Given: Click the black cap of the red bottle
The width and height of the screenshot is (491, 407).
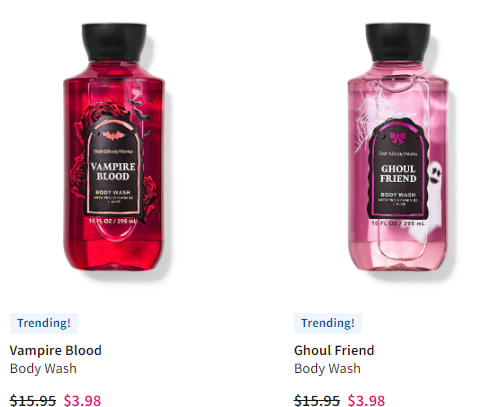Looking at the screenshot, I should coord(114,42).
